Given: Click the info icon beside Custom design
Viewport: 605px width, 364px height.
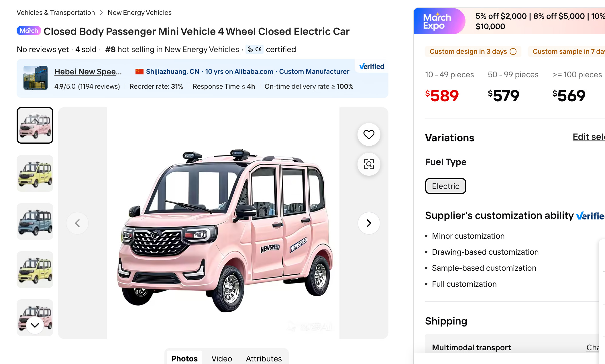Looking at the screenshot, I should point(513,52).
